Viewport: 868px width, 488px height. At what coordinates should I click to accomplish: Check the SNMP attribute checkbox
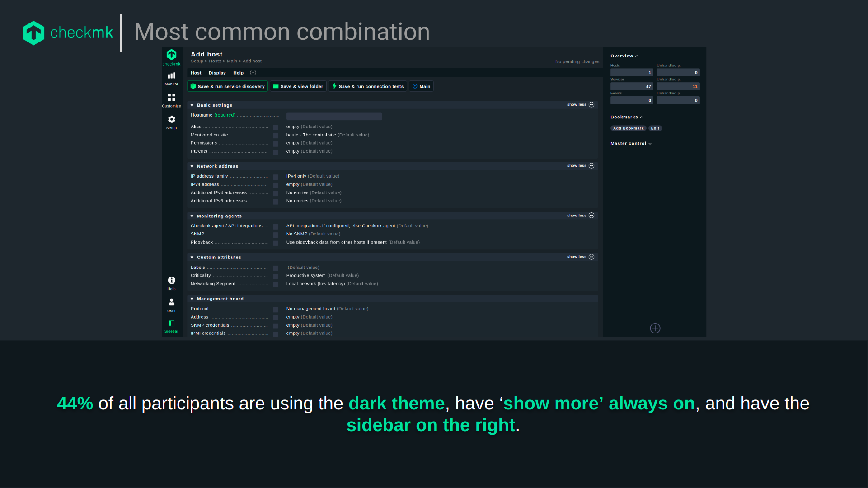[x=276, y=235]
